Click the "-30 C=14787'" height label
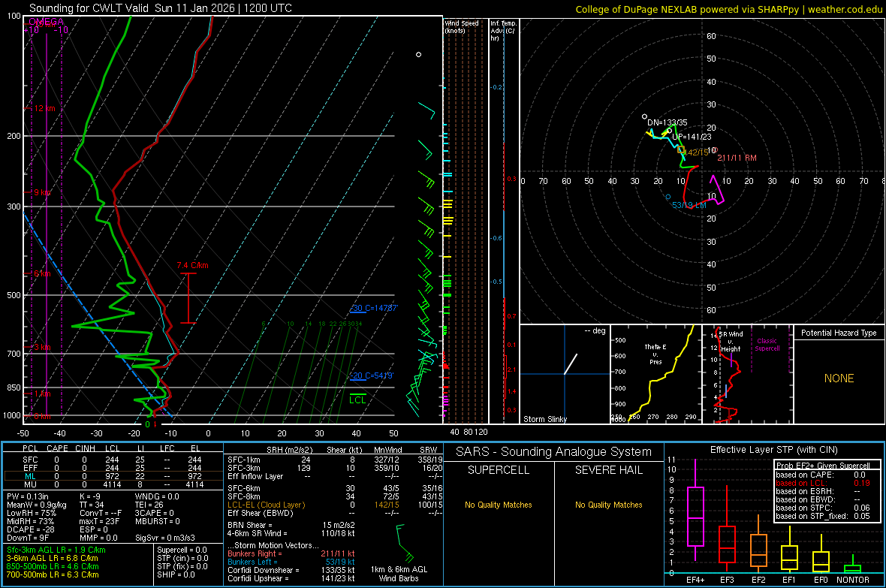This screenshot has height=588, width=886. (373, 308)
